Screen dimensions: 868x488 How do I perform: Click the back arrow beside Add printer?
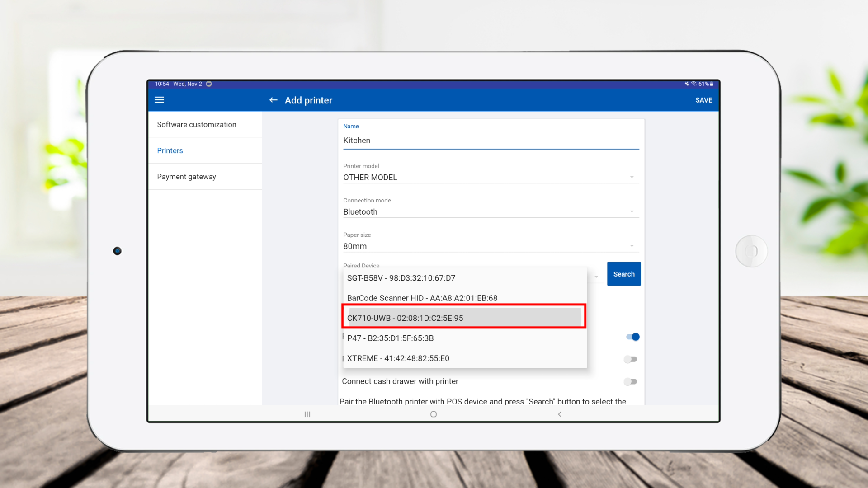[x=273, y=100]
